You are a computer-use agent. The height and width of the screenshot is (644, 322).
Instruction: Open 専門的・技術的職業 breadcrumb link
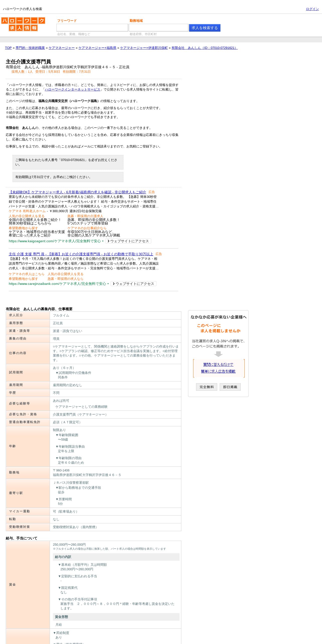(30, 48)
